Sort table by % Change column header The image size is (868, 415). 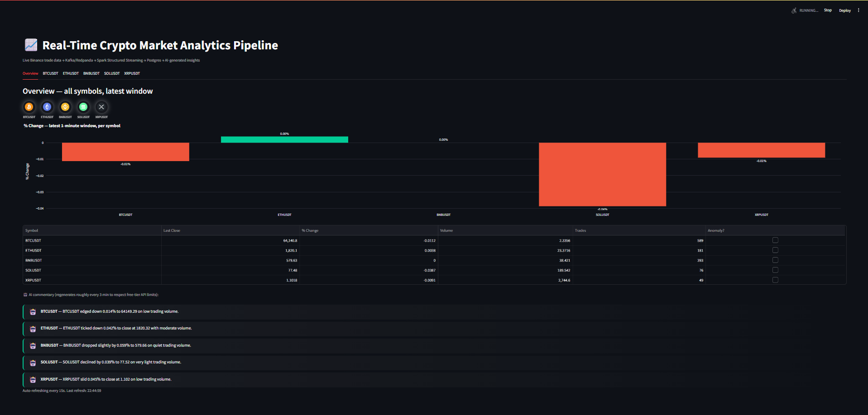point(369,230)
